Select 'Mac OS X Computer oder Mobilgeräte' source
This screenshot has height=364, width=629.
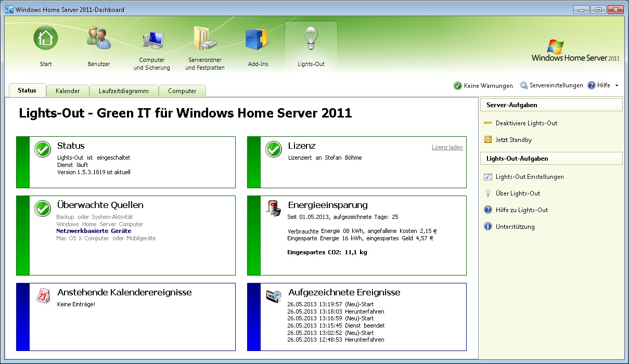click(106, 238)
